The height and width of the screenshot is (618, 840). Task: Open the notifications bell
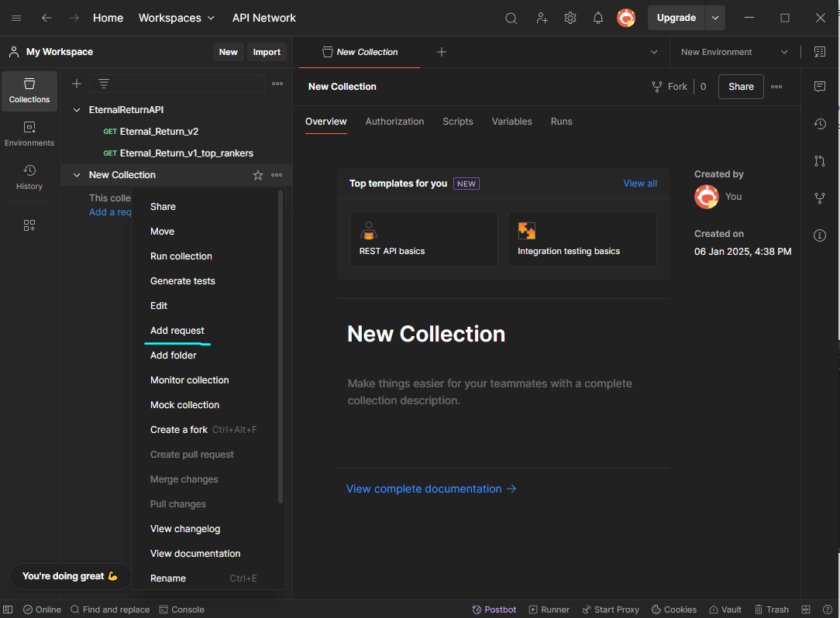[x=598, y=19]
